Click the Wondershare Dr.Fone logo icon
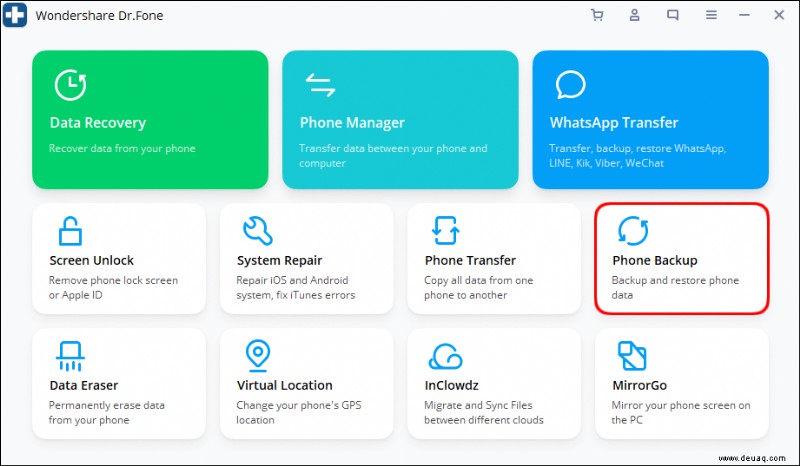This screenshot has width=800, height=466. tap(15, 15)
